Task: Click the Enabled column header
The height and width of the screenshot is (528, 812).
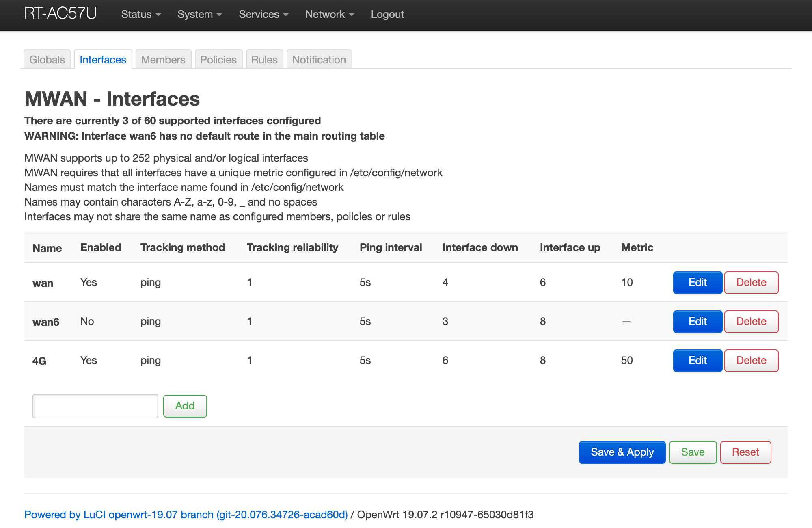Action: [x=101, y=247]
